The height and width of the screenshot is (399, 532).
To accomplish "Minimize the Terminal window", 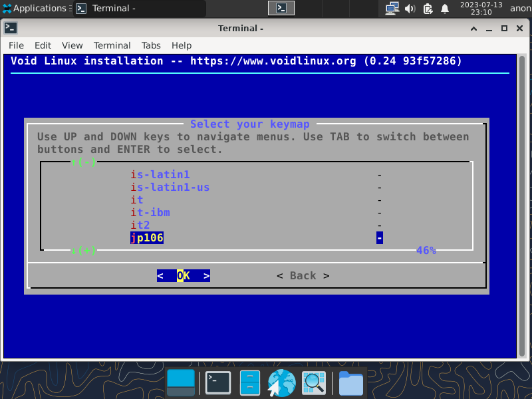I will coord(489,29).
